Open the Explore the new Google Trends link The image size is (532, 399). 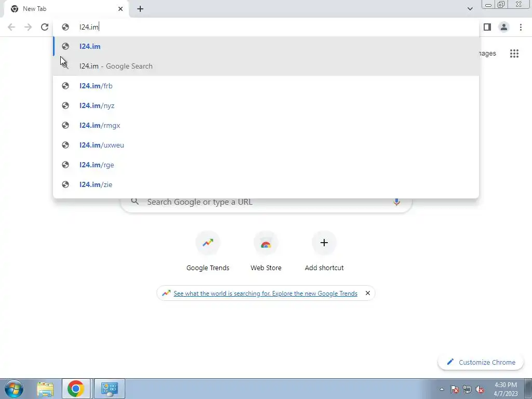pos(265,294)
